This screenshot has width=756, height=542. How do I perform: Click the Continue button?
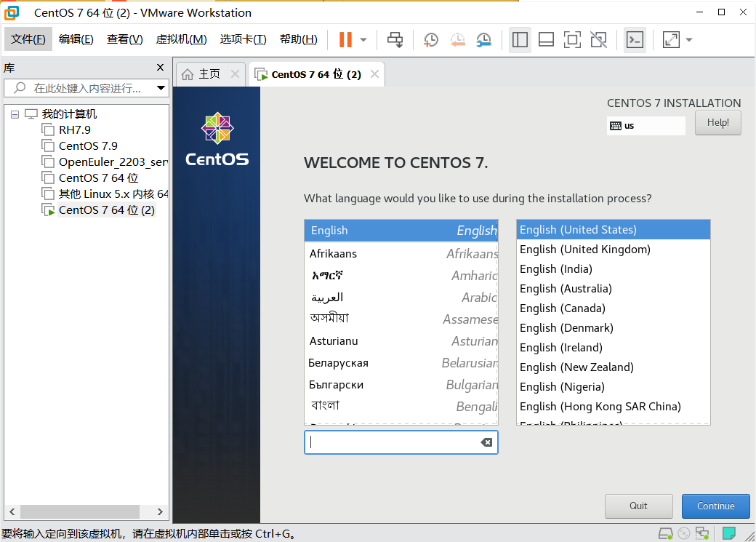(715, 506)
